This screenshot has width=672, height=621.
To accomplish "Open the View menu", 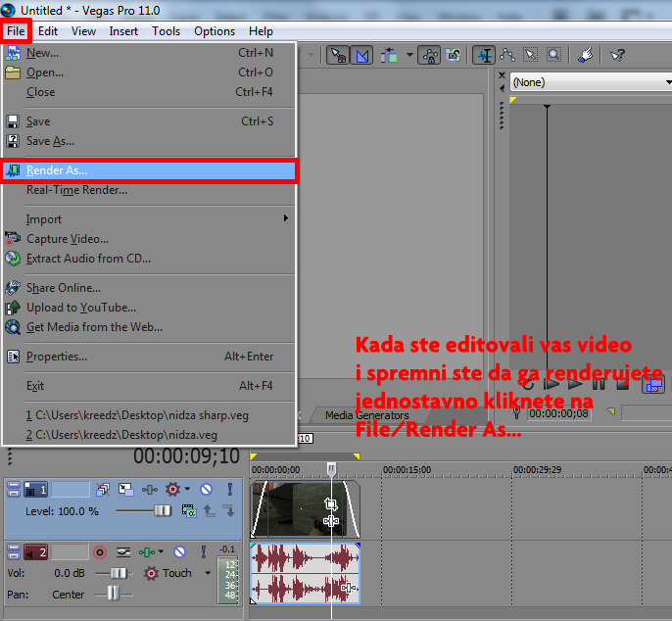I will coord(83,31).
